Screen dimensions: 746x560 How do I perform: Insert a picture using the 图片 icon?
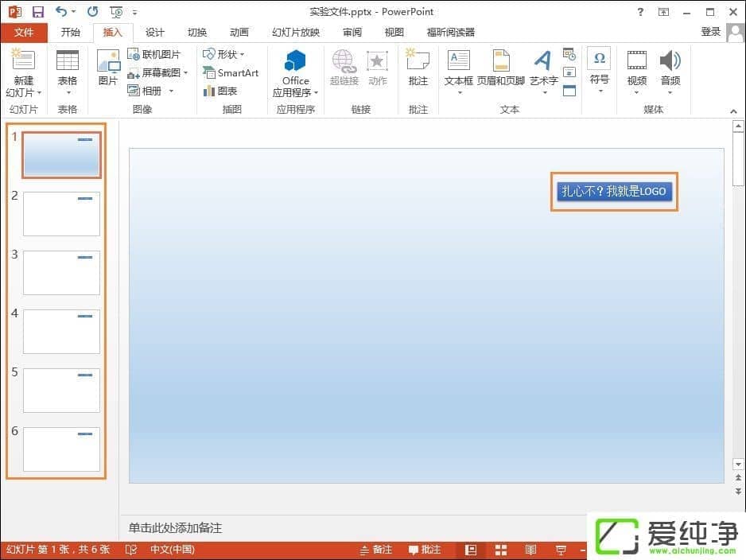pyautogui.click(x=108, y=68)
